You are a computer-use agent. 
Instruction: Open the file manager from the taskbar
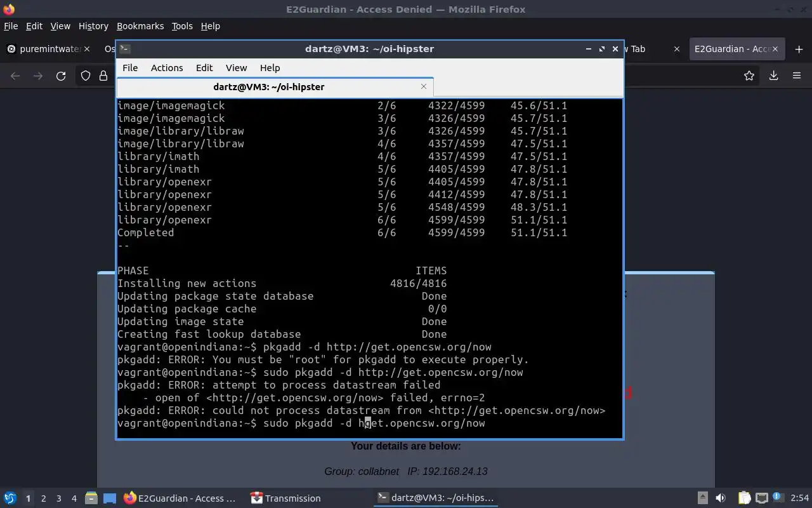click(x=91, y=498)
